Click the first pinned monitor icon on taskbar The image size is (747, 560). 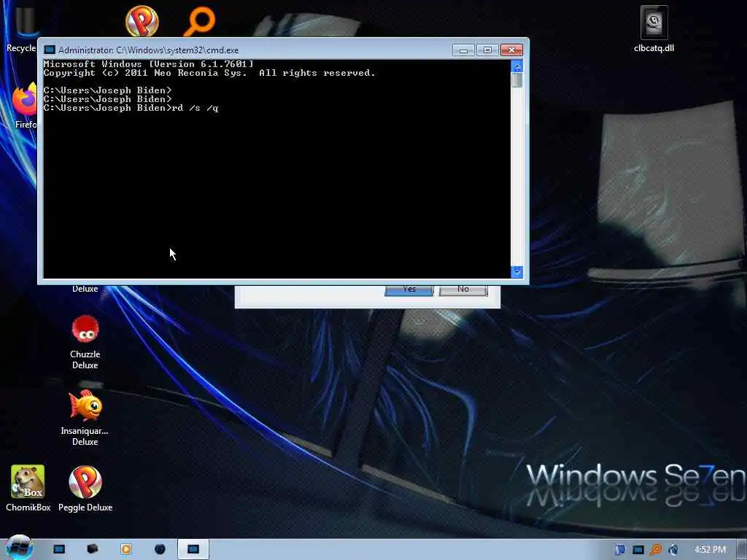pyautogui.click(x=59, y=549)
